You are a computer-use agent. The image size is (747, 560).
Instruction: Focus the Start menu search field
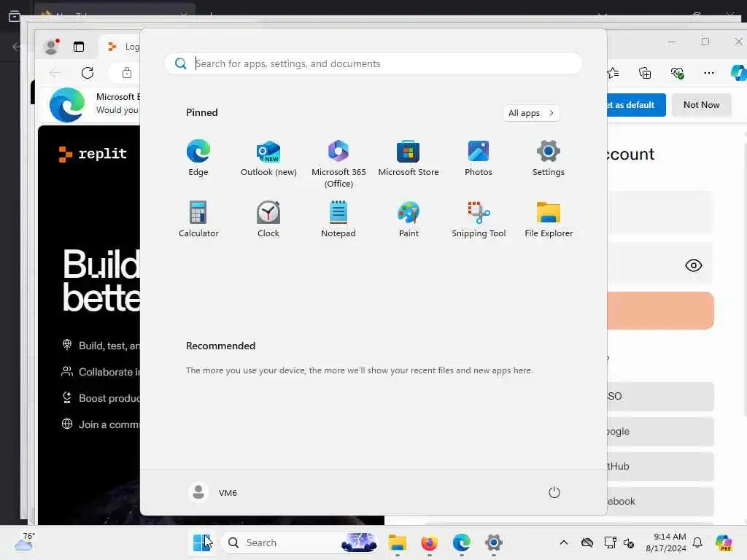(373, 63)
